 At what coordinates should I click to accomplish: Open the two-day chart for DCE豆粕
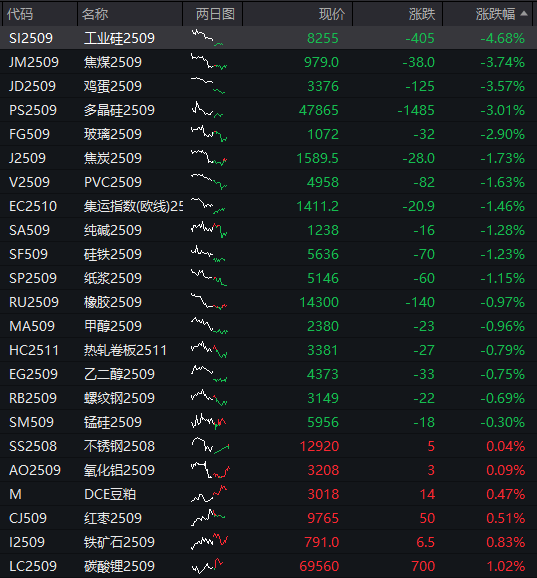point(209,494)
